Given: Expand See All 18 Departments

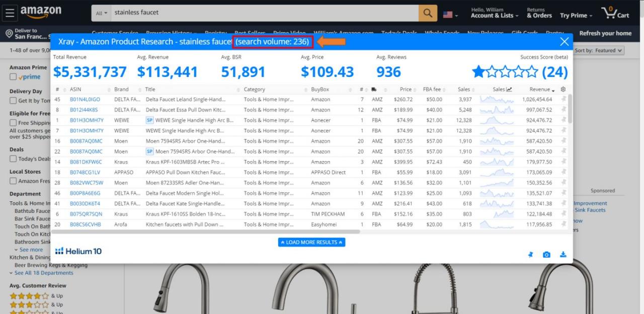Looking at the screenshot, I should 41,273.
